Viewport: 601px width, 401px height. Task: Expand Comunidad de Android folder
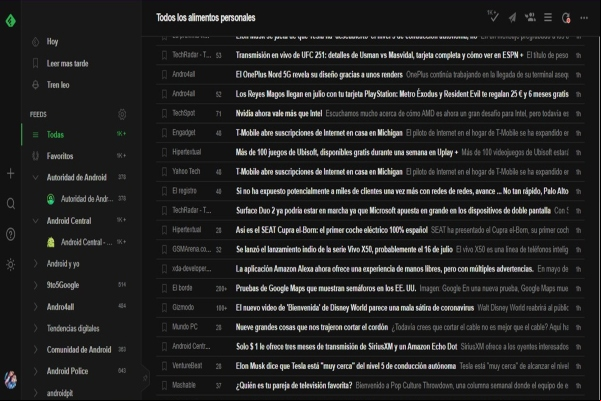tap(36, 350)
